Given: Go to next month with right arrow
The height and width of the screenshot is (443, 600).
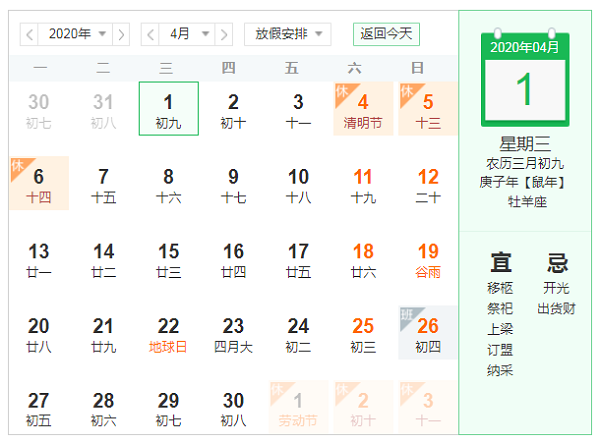Looking at the screenshot, I should pyautogui.click(x=225, y=34).
